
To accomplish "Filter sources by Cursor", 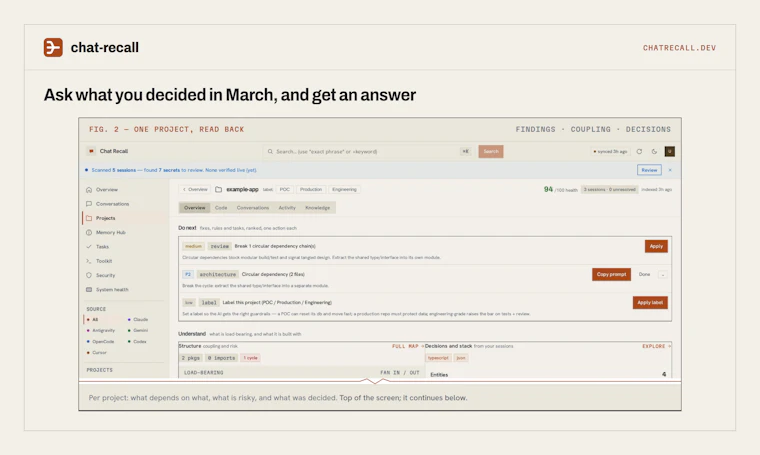I will point(97,353).
